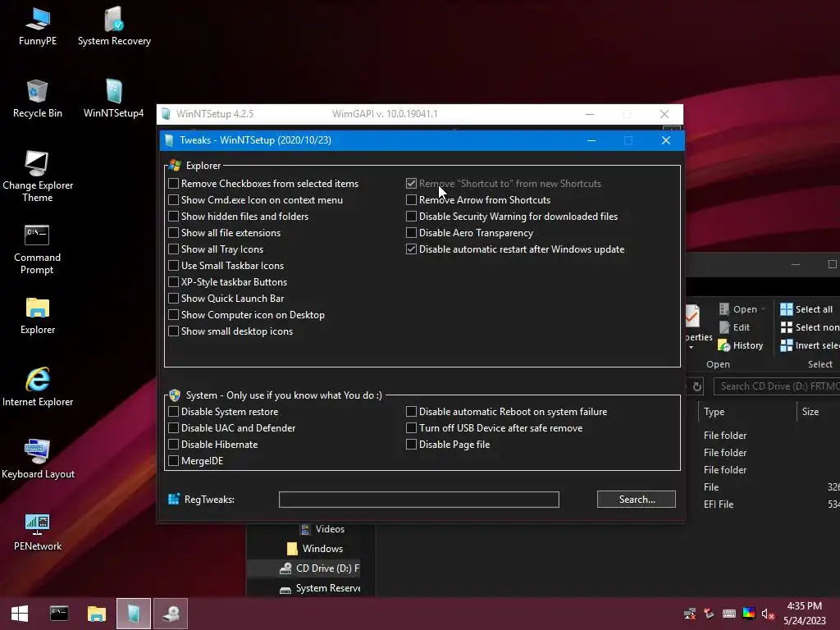Select the Recycle Bin desktop icon
The image size is (840, 630).
[x=38, y=99]
